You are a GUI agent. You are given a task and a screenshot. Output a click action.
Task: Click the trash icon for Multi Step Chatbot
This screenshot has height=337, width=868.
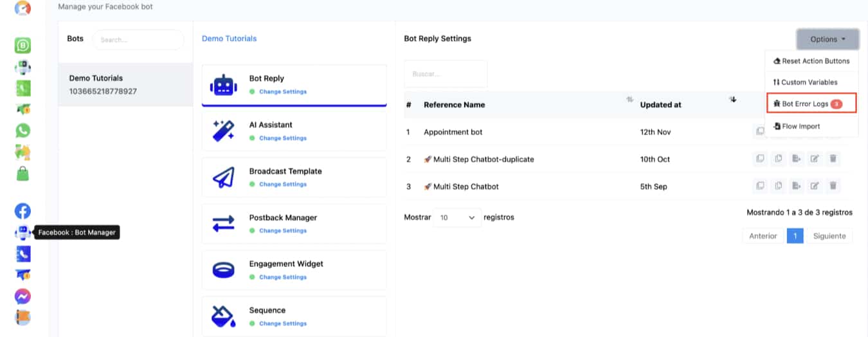point(833,186)
